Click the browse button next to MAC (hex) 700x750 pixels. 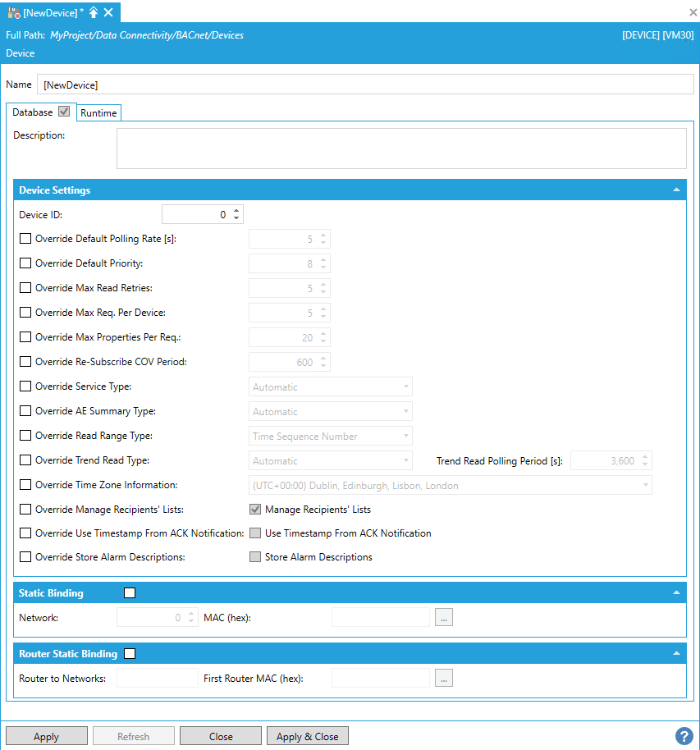tap(444, 618)
